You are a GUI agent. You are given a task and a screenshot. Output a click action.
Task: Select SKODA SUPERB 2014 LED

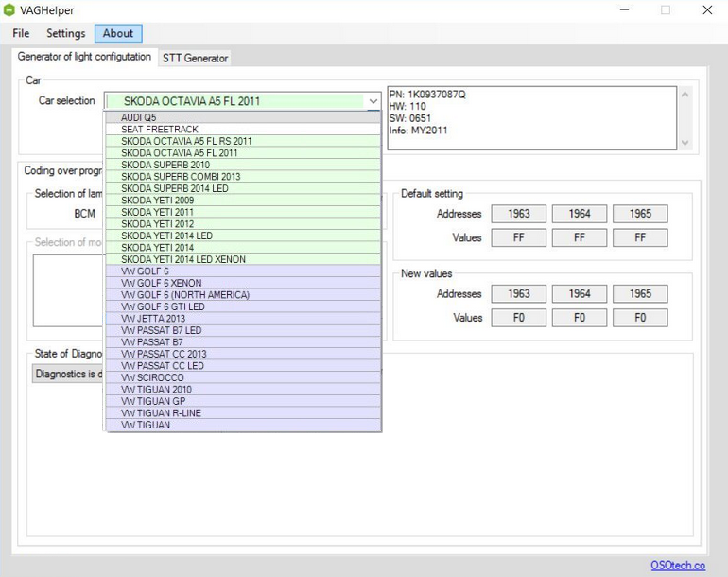pos(243,188)
